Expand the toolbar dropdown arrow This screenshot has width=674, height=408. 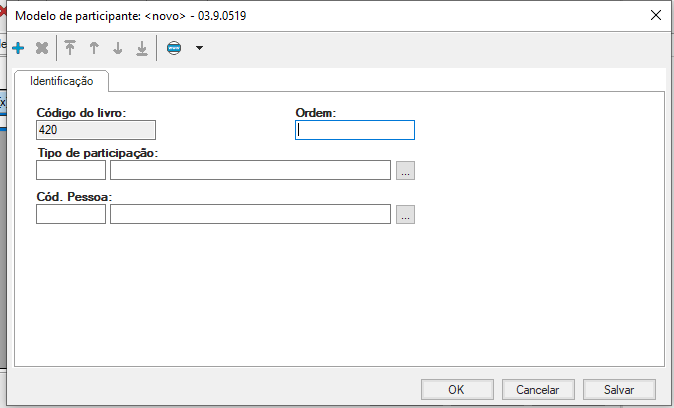199,48
